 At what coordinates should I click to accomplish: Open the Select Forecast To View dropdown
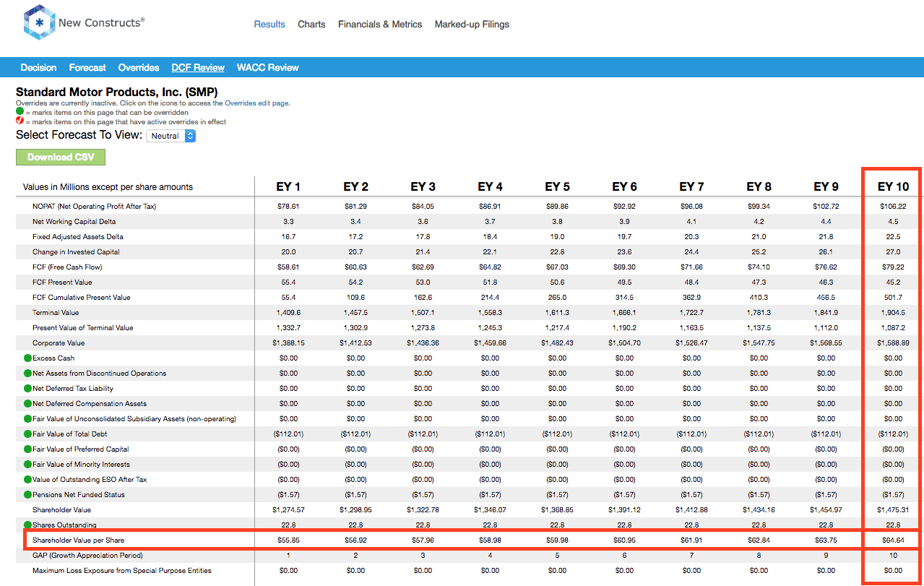[170, 136]
